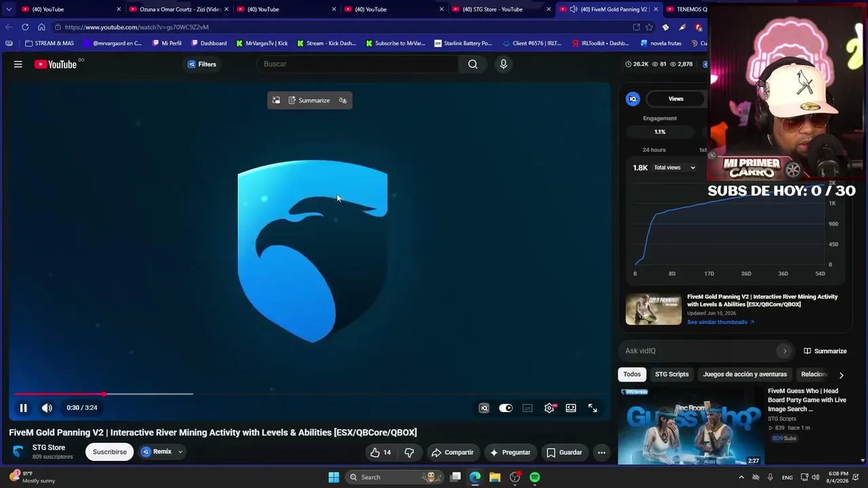Close the FiveM Gold Panning V2 tab
This screenshot has height=488, width=868.
click(656, 9)
